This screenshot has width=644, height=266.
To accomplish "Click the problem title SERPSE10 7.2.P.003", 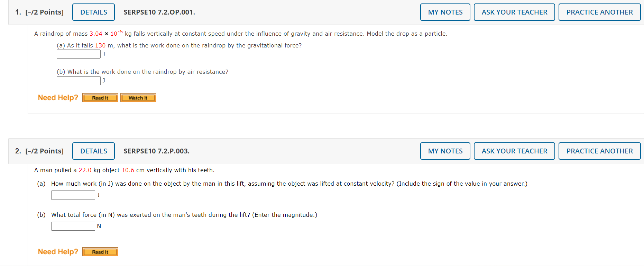I will click(156, 151).
